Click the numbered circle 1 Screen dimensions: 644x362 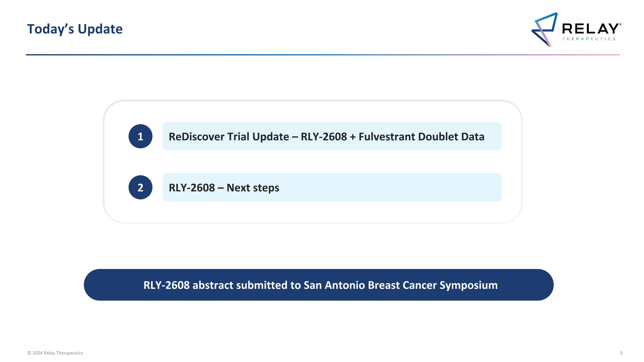(x=140, y=136)
